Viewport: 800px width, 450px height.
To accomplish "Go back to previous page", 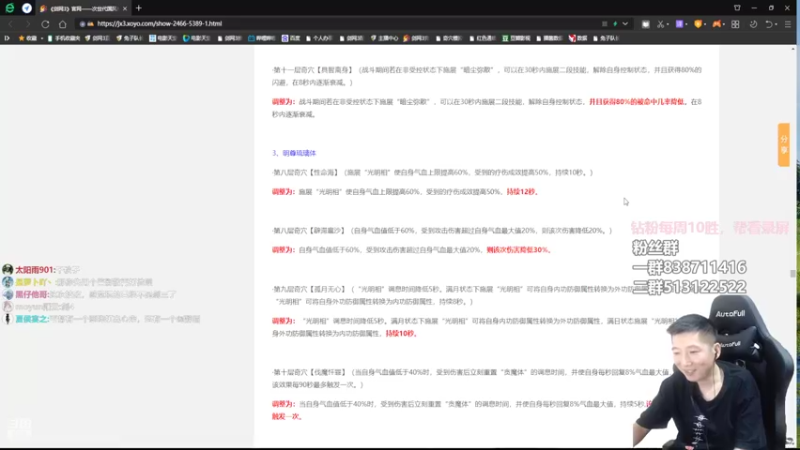I will [10, 24].
